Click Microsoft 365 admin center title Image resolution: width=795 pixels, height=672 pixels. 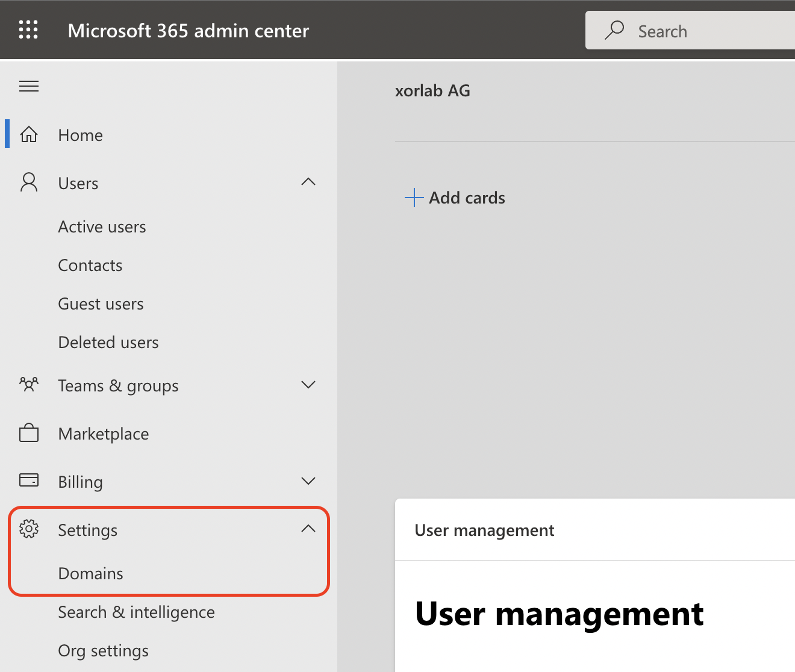pos(189,31)
